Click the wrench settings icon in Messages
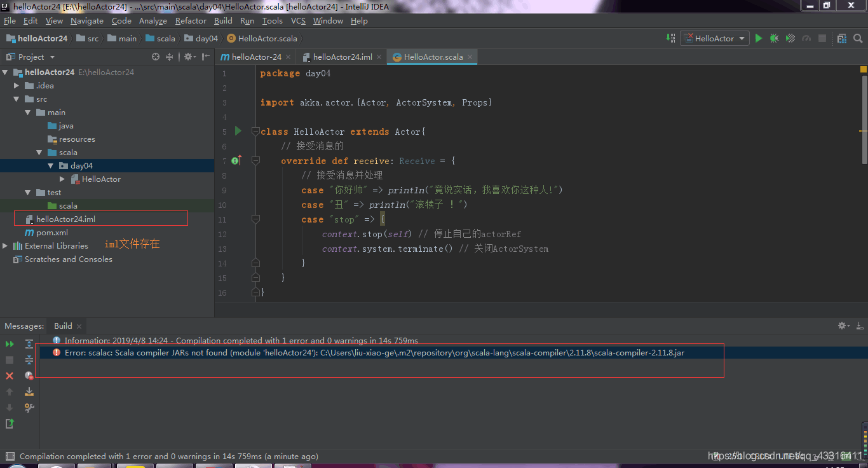868x468 pixels. pos(29,408)
